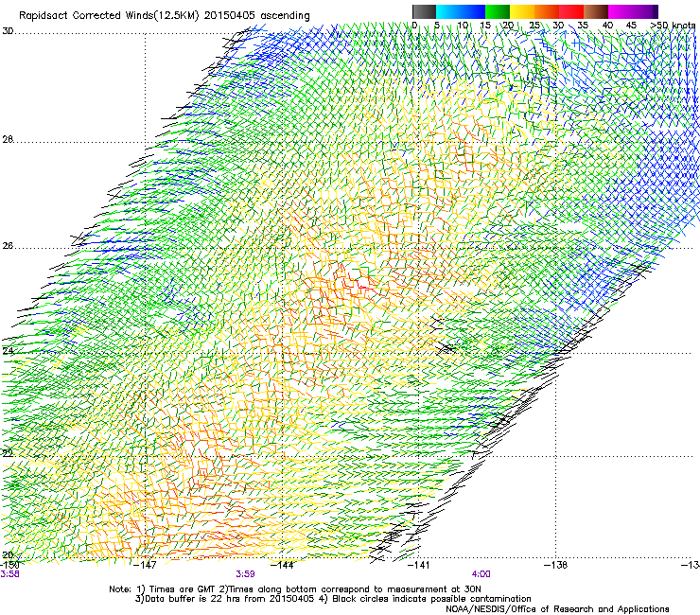The image size is (700, 615).
Task: Click the magenta 40-45 knots color swatch
Action: [621, 11]
